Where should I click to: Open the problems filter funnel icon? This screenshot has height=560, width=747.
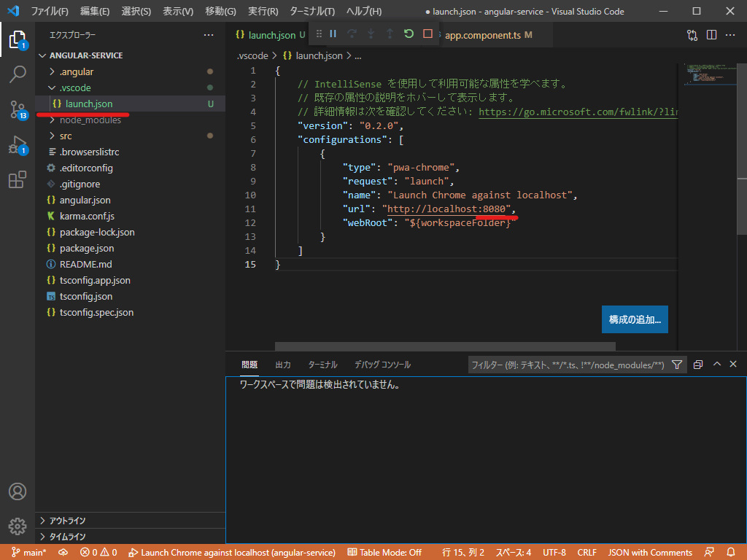[x=676, y=365]
